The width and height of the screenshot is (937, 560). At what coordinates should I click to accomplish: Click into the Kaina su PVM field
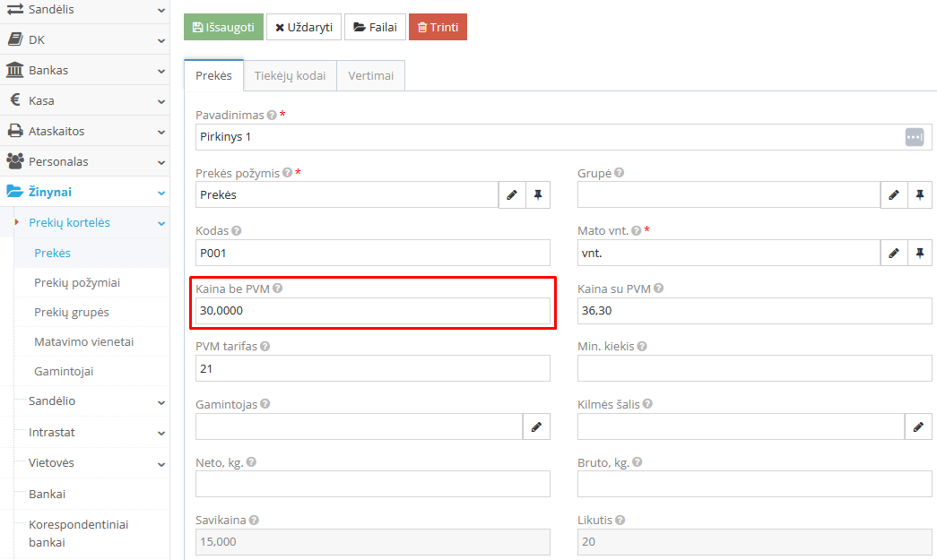click(754, 311)
